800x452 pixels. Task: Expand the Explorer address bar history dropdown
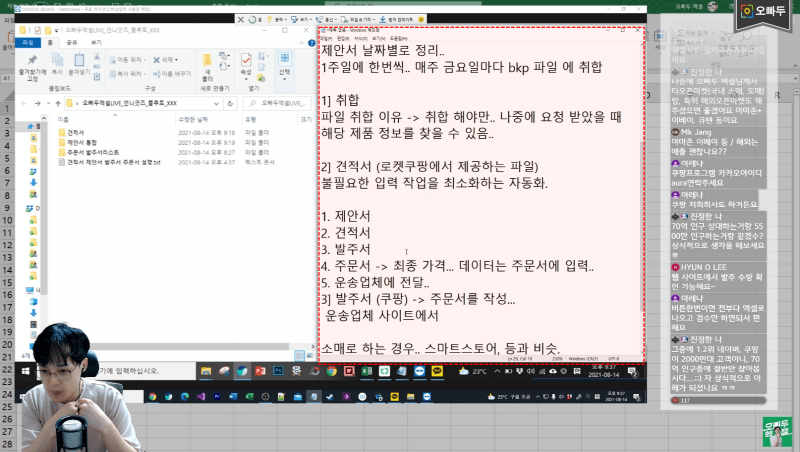point(217,104)
